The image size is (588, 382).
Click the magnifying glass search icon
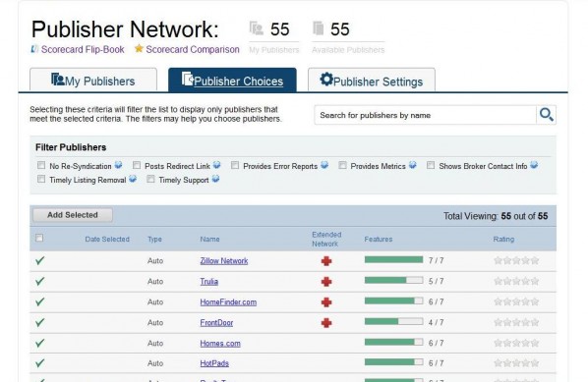click(x=546, y=115)
